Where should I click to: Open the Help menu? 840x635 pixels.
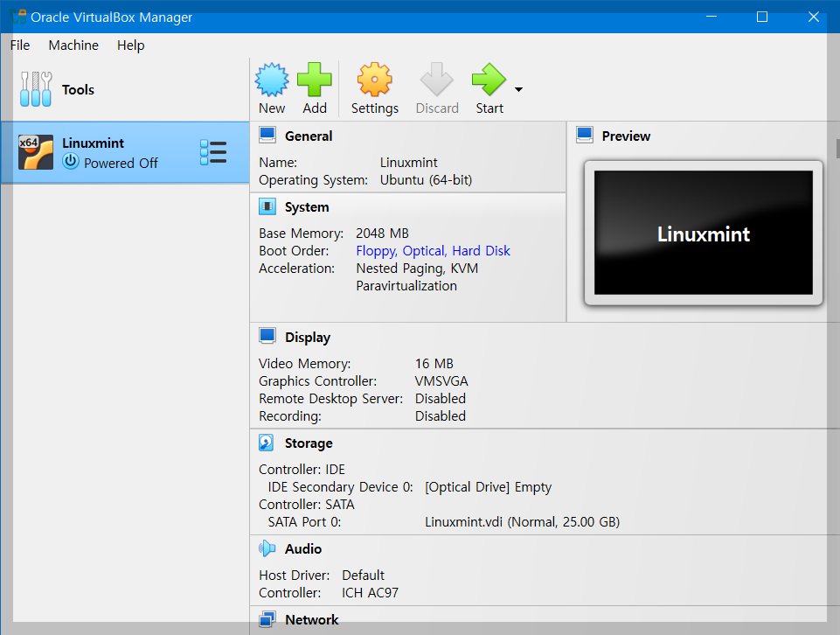(x=131, y=45)
